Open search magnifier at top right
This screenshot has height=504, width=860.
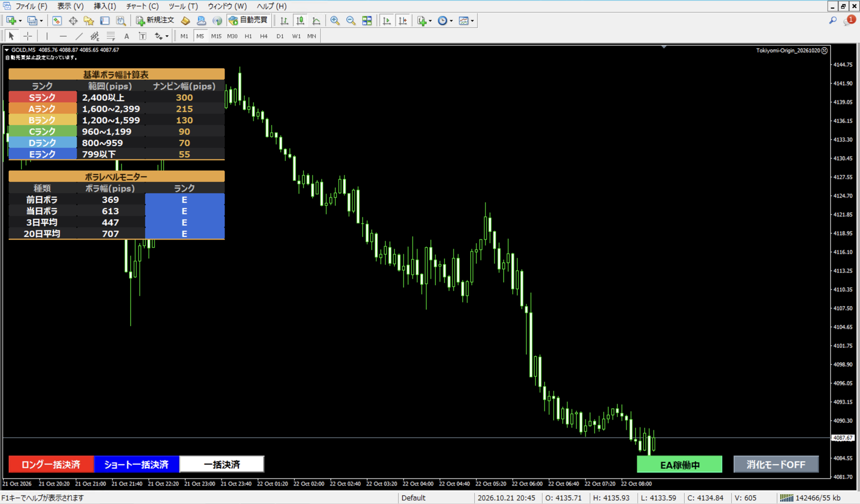(x=833, y=21)
